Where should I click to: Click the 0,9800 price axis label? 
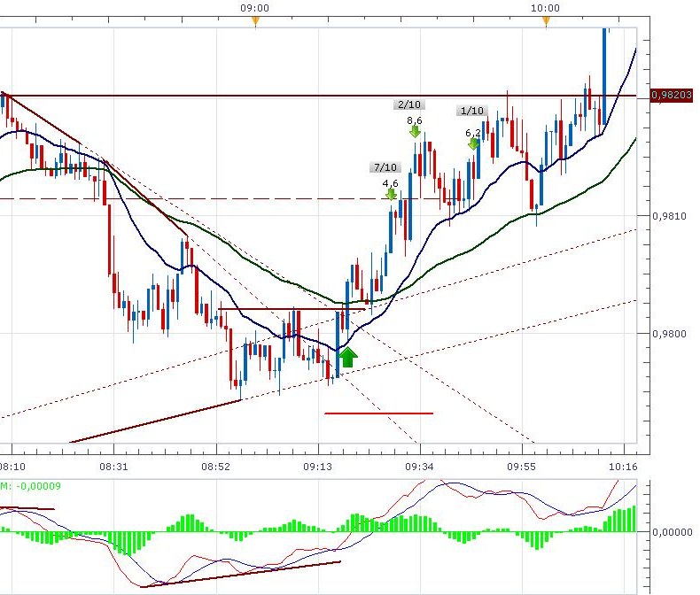[x=669, y=334]
